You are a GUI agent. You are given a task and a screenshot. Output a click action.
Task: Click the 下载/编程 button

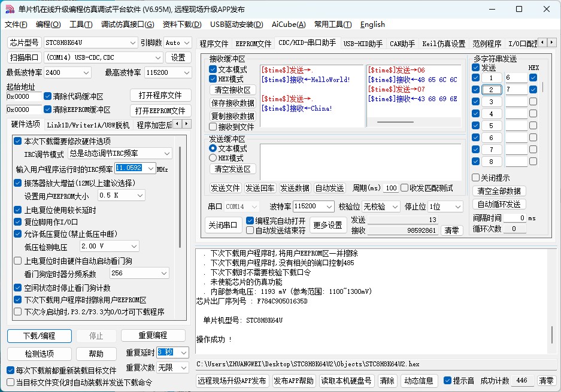point(40,336)
